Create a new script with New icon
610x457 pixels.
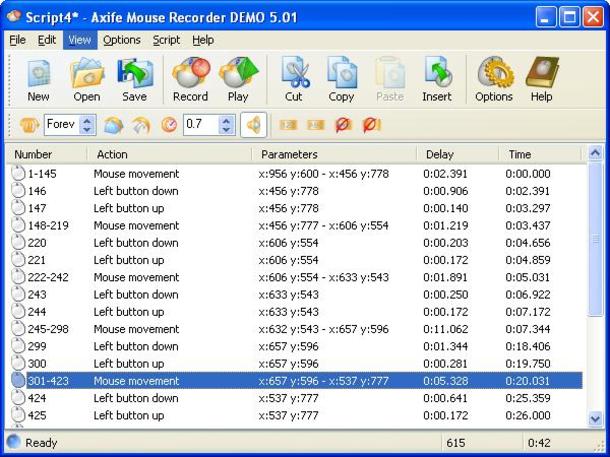click(x=39, y=81)
